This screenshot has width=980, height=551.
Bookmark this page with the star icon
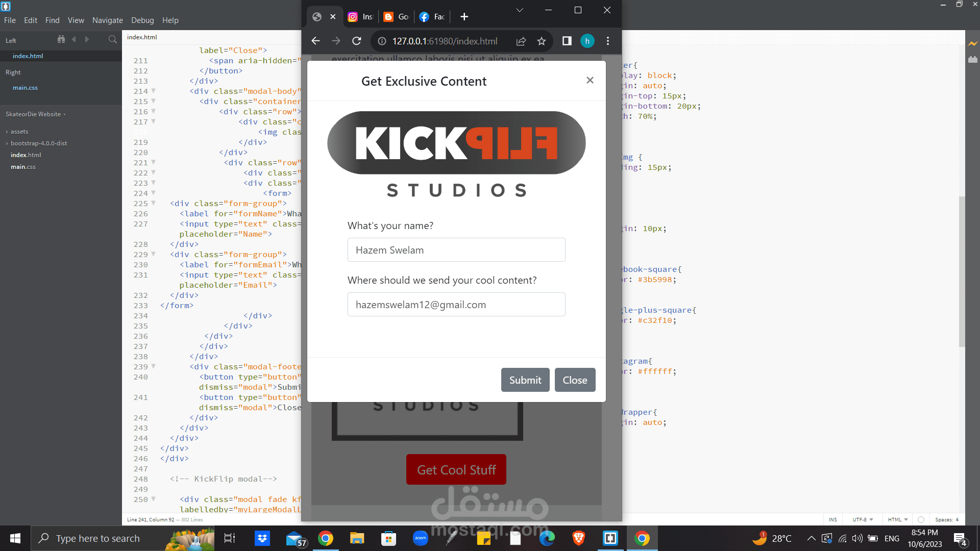pyautogui.click(x=542, y=41)
